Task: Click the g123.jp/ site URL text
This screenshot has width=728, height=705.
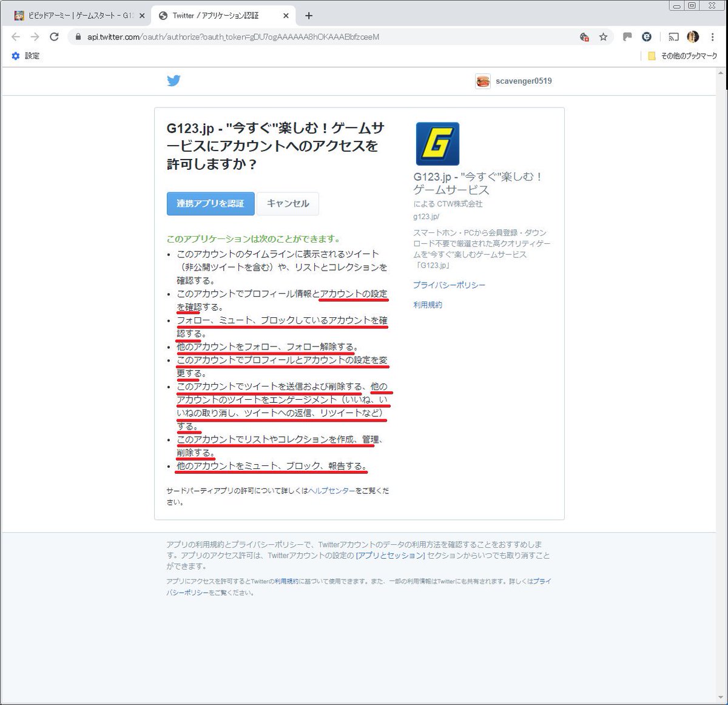Action: click(426, 217)
